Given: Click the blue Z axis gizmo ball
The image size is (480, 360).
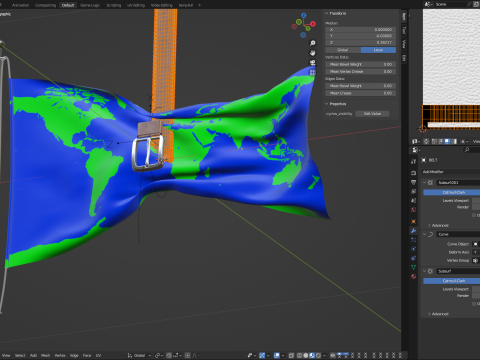Looking at the screenshot, I should pyautogui.click(x=304, y=15).
